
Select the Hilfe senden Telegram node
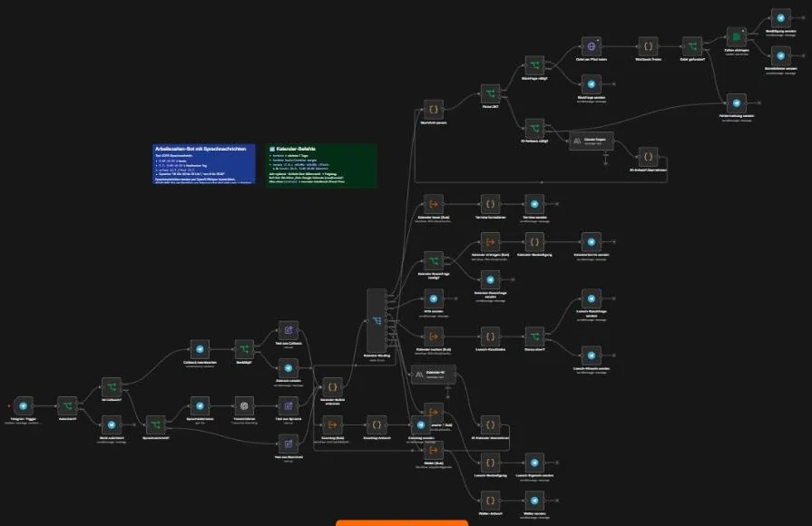coord(434,298)
